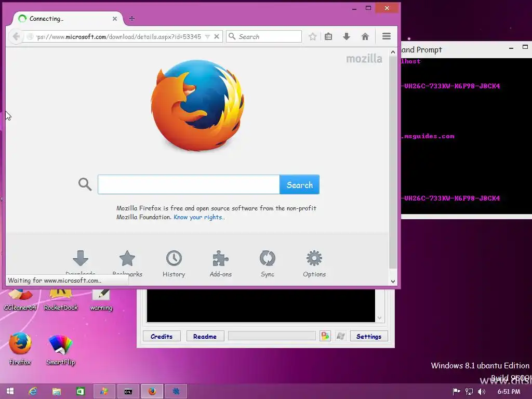The height and width of the screenshot is (399, 532).
Task: Click mozilla wordmark on start page
Action: coord(364,59)
